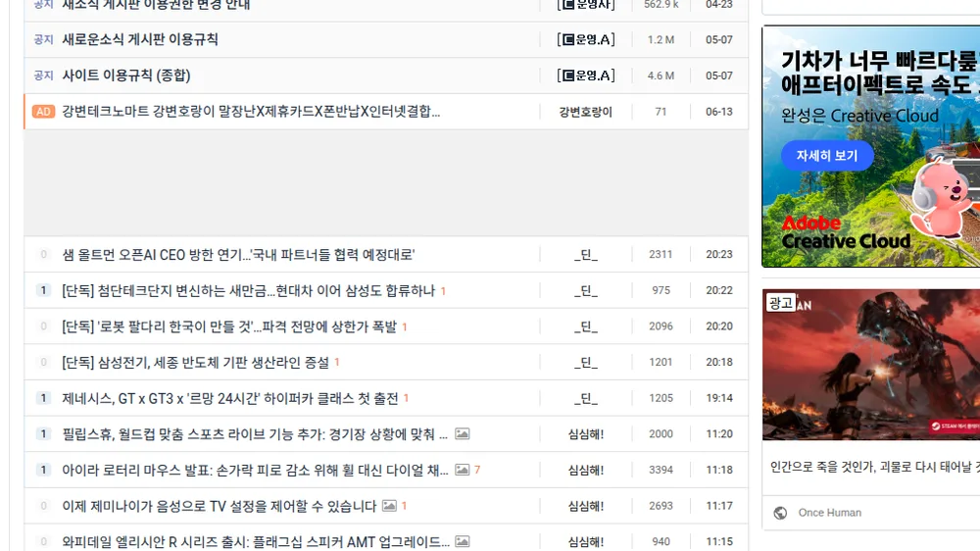Open the Once Human game ad image
Image resolution: width=980 pixels, height=551 pixels.
point(870,365)
